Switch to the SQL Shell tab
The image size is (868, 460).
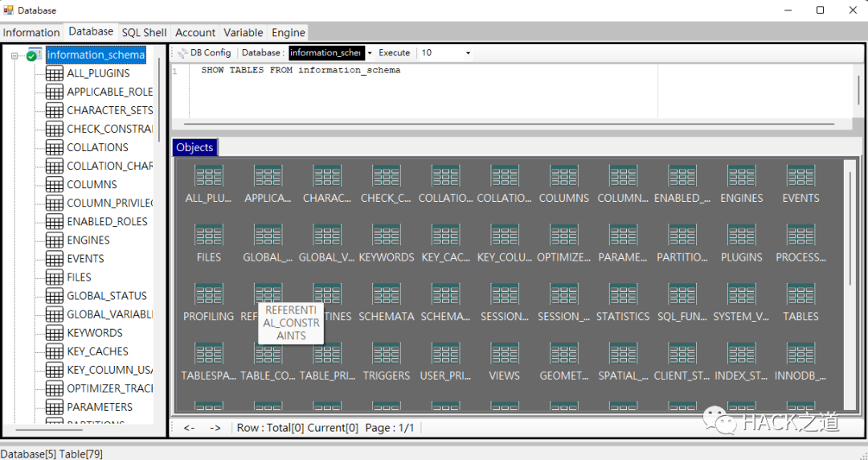(x=145, y=32)
